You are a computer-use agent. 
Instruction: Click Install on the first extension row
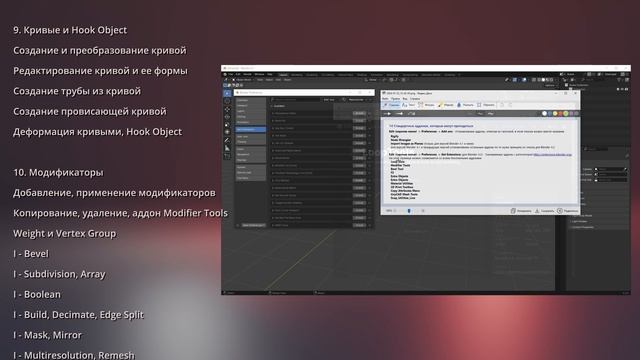[360, 113]
